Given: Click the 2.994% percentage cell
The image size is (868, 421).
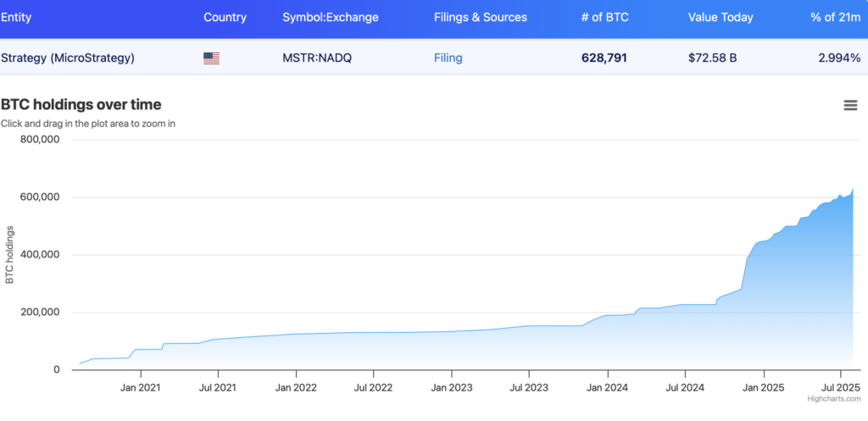Looking at the screenshot, I should (840, 58).
